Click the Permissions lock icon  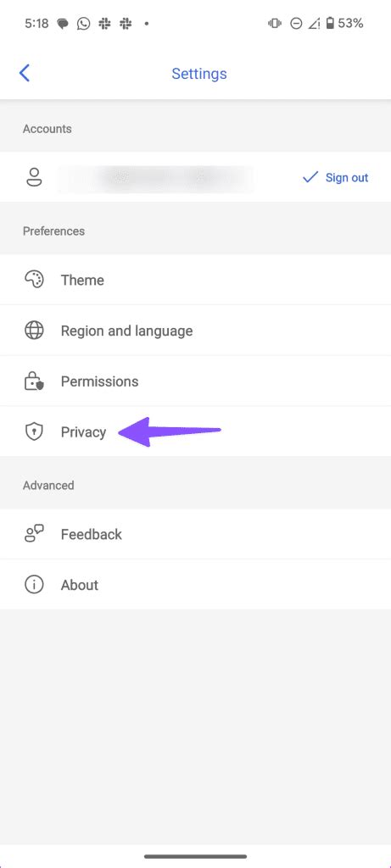pyautogui.click(x=34, y=381)
